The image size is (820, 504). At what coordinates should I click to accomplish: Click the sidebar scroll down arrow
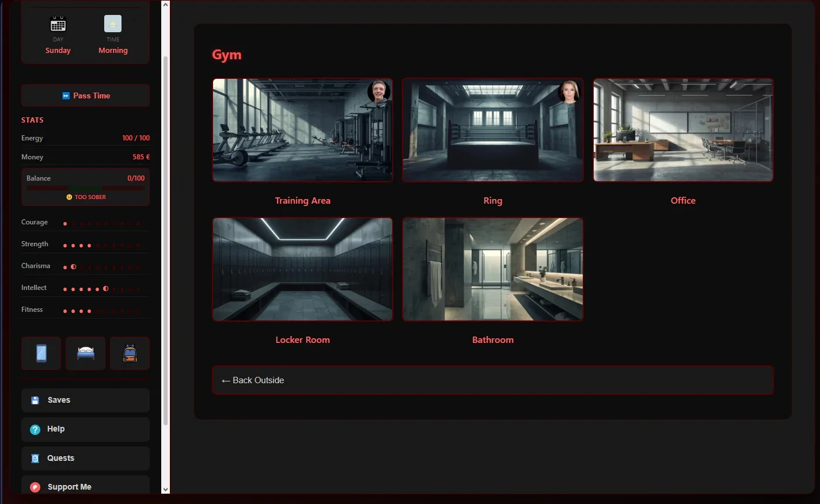[x=166, y=490]
